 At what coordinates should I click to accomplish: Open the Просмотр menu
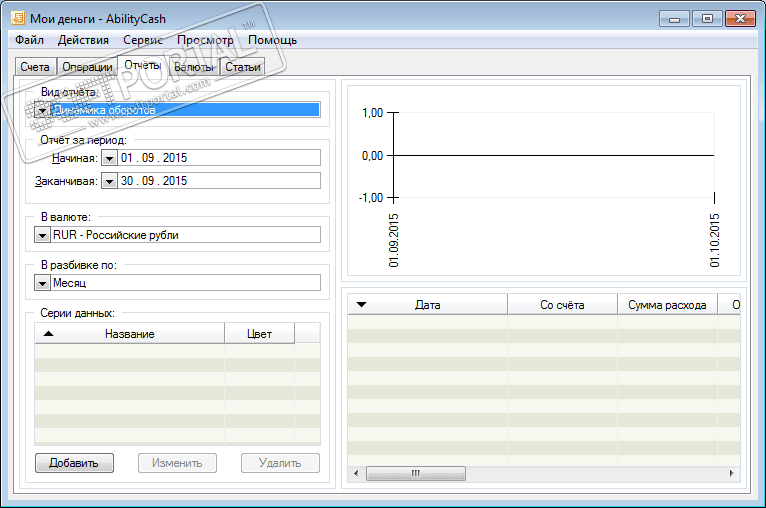point(205,40)
